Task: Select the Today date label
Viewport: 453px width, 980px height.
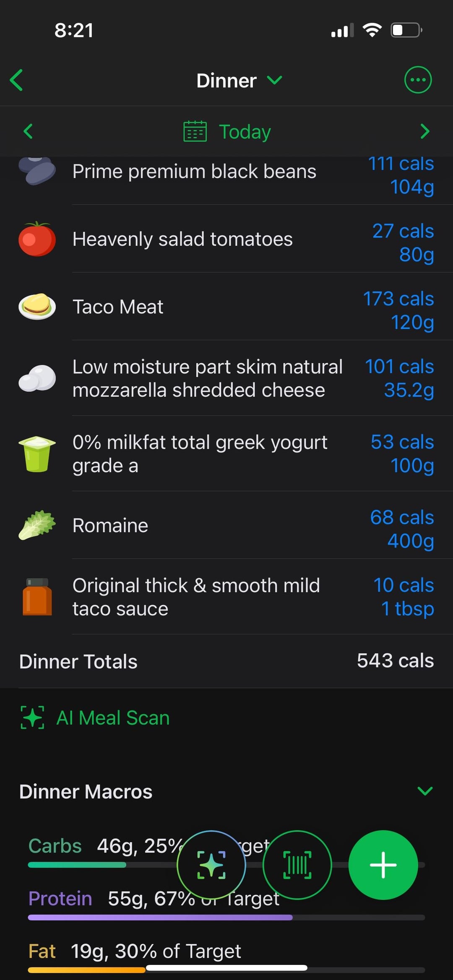Action: tap(245, 132)
